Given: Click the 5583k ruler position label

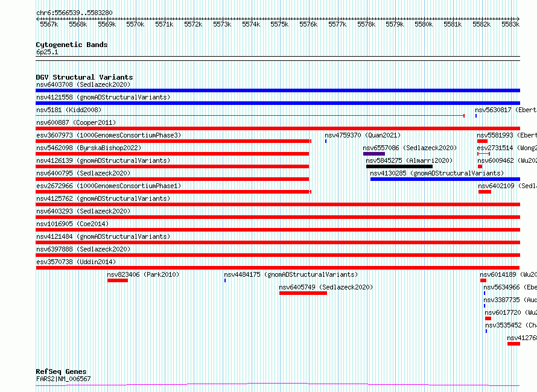Looking at the screenshot, I should coord(510,24).
